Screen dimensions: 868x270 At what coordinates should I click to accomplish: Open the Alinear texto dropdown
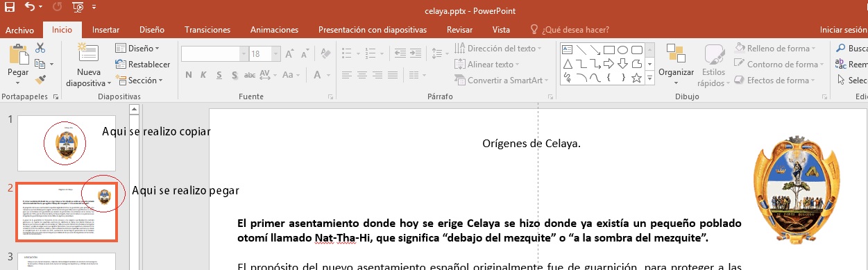click(488, 65)
